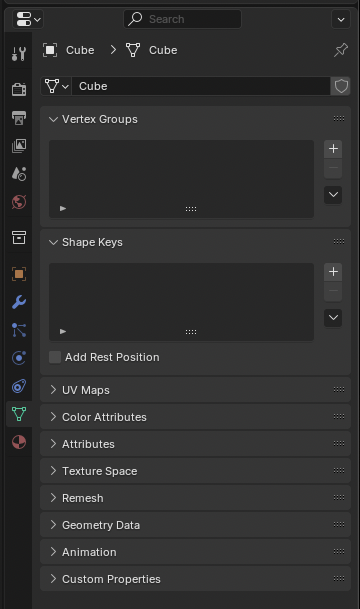This screenshot has height=609, width=360.
Task: Open the Modifiers wrench tab
Action: click(19, 302)
